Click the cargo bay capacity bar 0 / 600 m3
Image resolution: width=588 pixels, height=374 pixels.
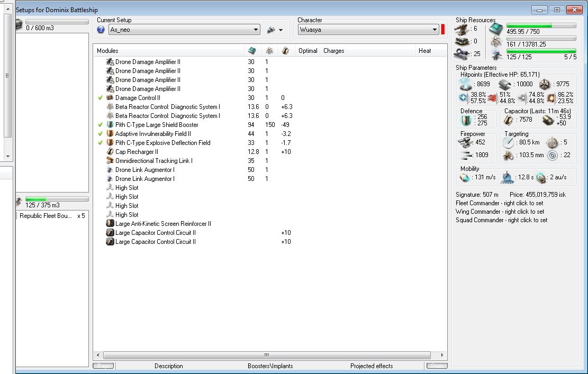57,22
